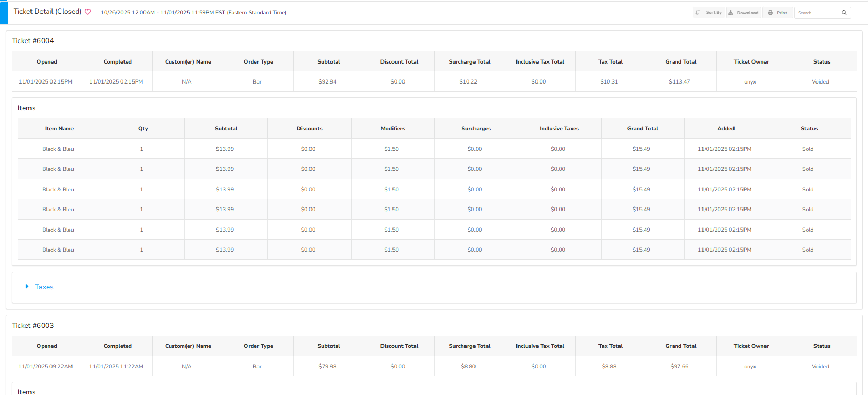Click the blue sidebar tab at left
This screenshot has height=395, width=868.
(x=4, y=13)
